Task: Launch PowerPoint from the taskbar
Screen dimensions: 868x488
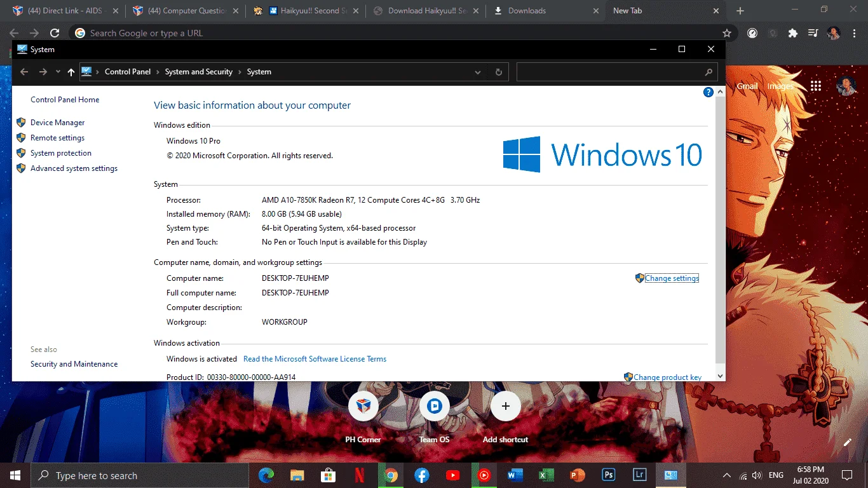Action: pyautogui.click(x=577, y=475)
